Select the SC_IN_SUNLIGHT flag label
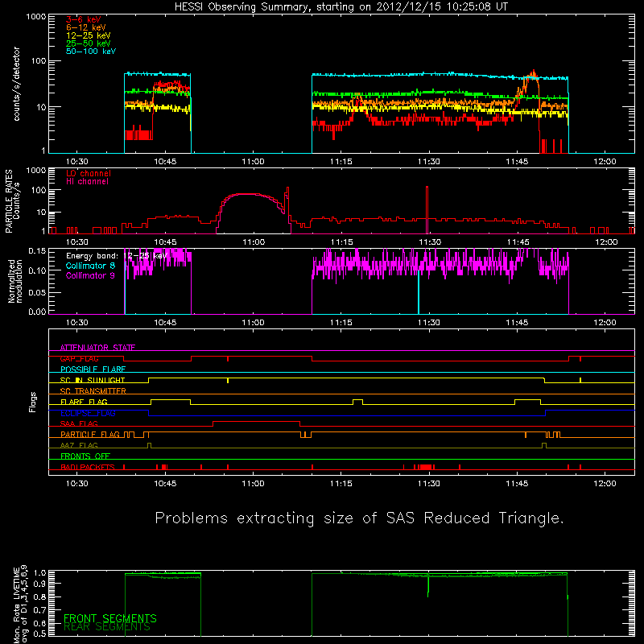 (x=93, y=380)
